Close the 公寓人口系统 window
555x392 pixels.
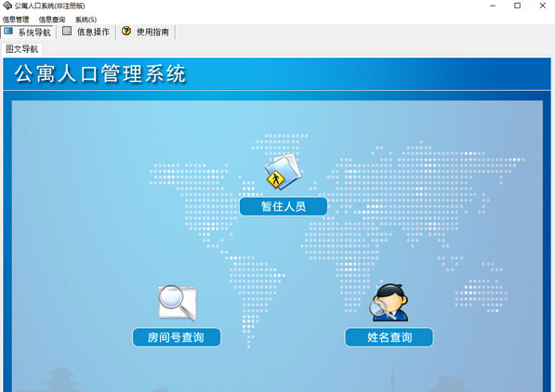click(x=542, y=6)
